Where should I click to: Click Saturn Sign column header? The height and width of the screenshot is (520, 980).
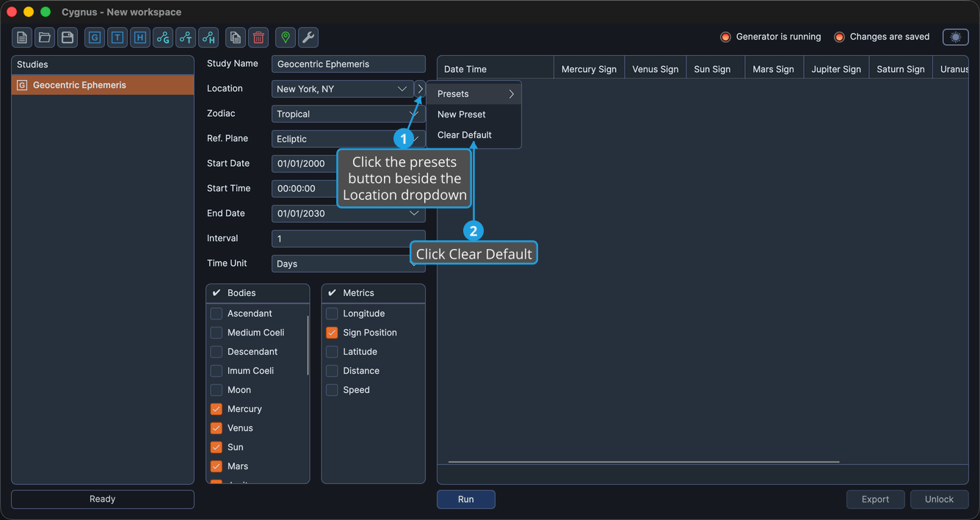pos(901,69)
